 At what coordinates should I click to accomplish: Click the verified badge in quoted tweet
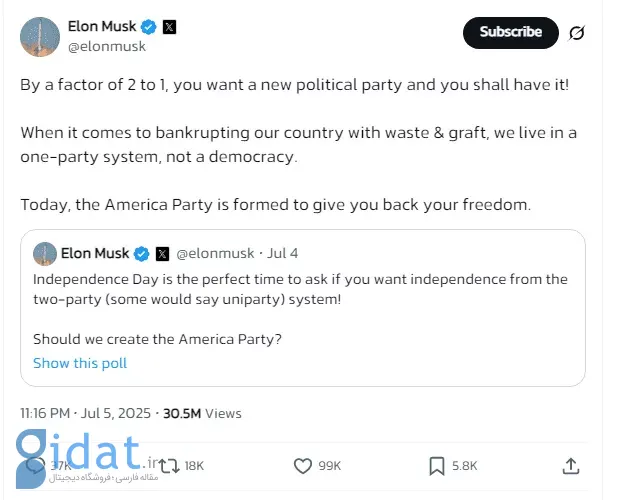point(142,253)
